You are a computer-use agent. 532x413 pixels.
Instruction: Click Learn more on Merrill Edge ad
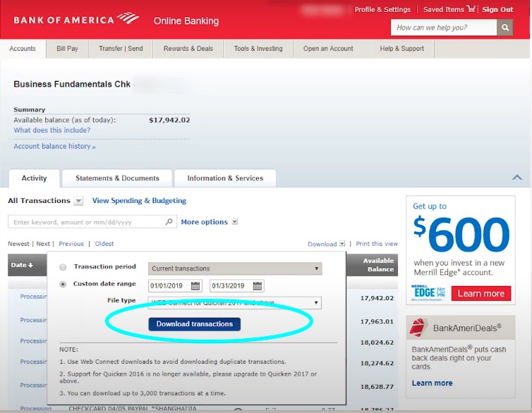point(480,293)
